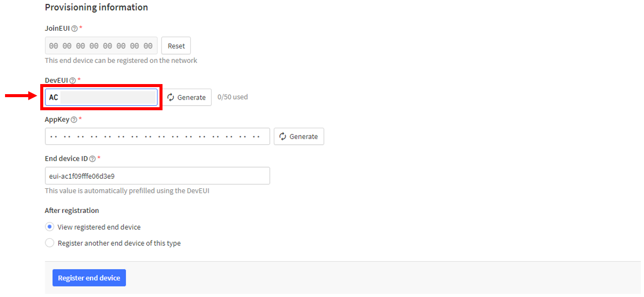Image resolution: width=644 pixels, height=297 pixels.
Task: Select View registered end device option
Action: (49, 227)
